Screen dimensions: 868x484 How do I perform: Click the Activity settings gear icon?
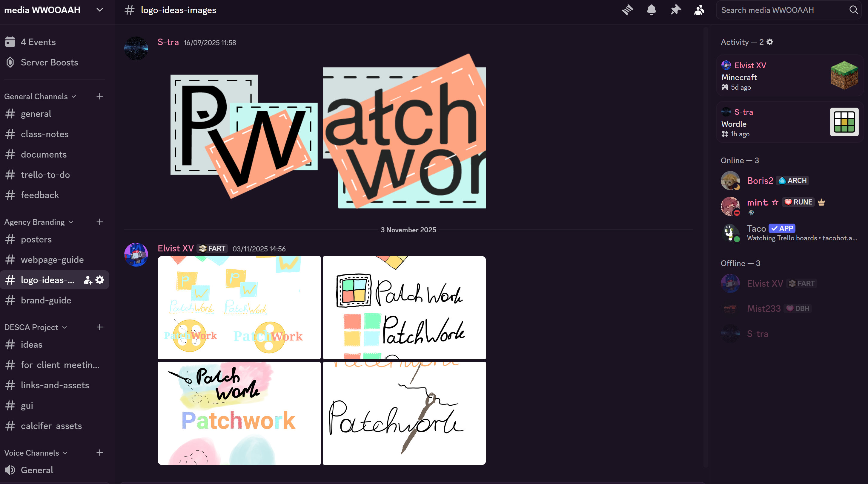point(769,42)
